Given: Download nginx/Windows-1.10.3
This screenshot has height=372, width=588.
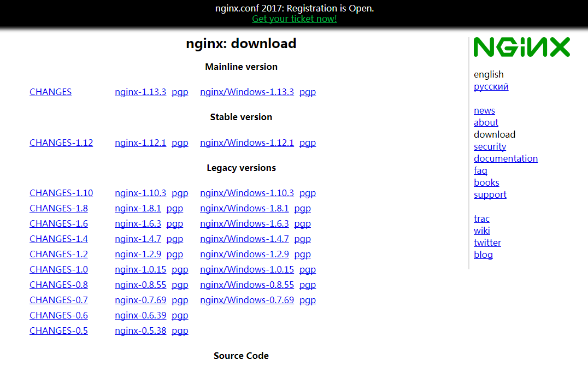Looking at the screenshot, I should click(247, 193).
